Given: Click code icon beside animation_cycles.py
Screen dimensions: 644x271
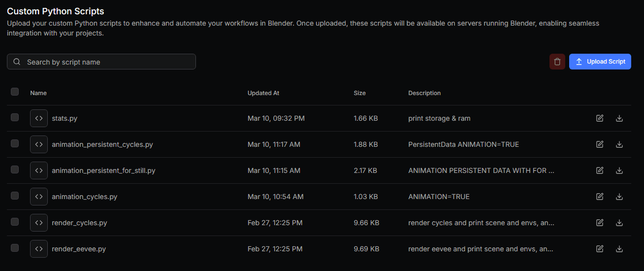Looking at the screenshot, I should 39,197.
